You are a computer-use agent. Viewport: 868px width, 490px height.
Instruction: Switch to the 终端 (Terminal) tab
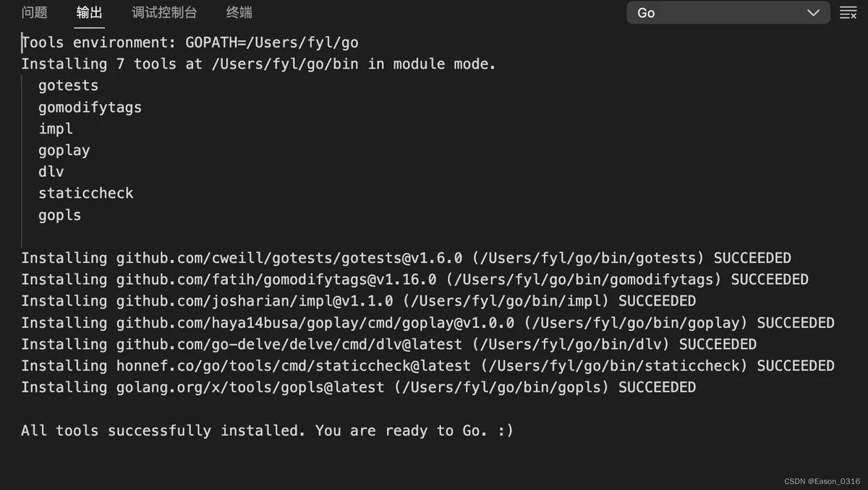coord(239,13)
